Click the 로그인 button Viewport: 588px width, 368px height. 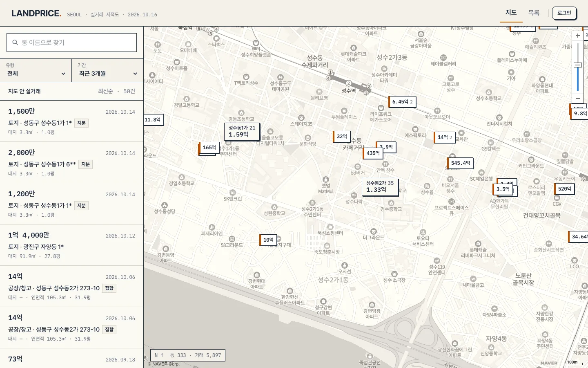coord(564,13)
